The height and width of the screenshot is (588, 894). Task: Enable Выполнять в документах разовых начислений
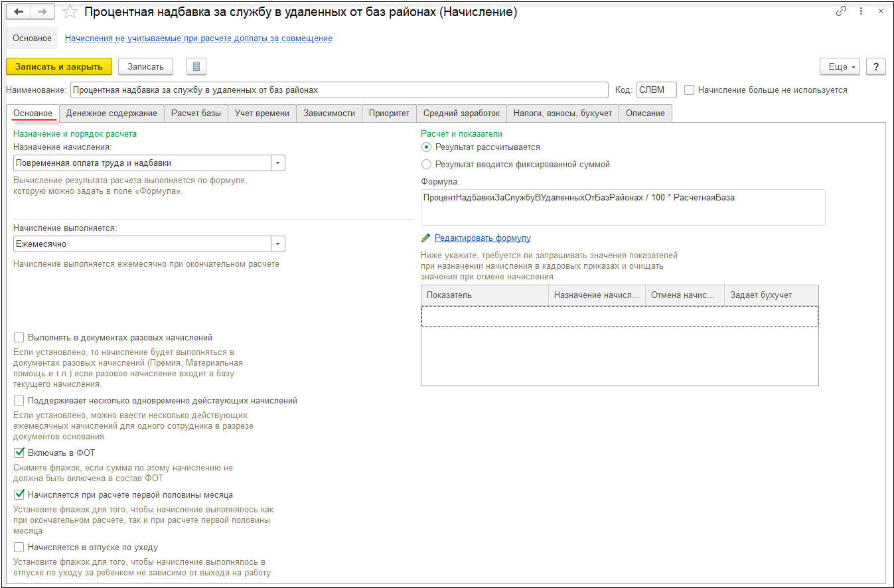[19, 338]
